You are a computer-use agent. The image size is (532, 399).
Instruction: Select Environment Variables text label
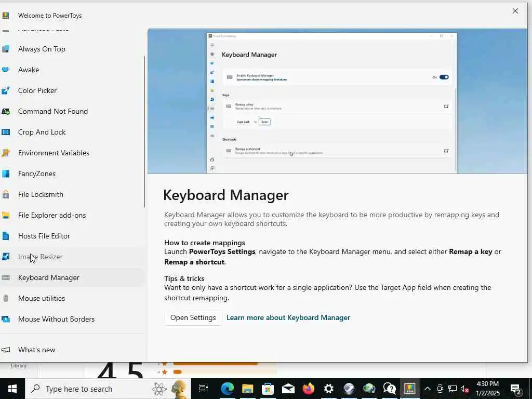[54, 153]
